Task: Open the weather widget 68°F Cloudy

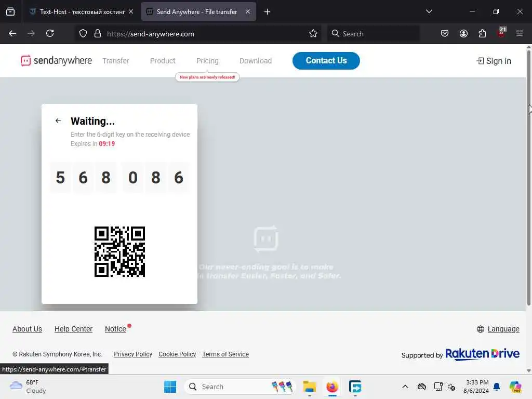Action: 28,387
